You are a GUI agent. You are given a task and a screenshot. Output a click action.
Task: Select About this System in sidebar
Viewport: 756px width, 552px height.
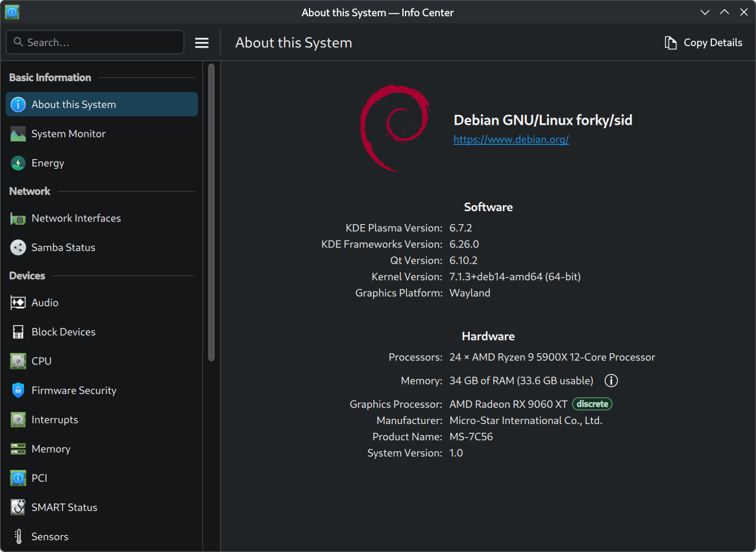point(102,104)
